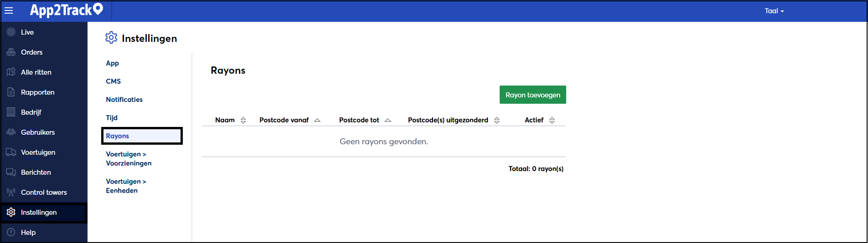Screen dimensions: 868x243
Task: Click the Control towers antenna icon
Action: (11, 192)
